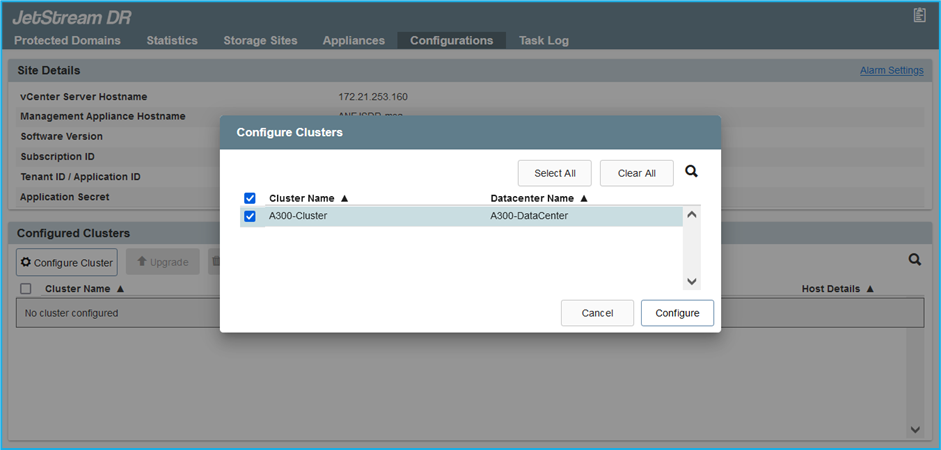Click the Application Secret label

[x=65, y=197]
